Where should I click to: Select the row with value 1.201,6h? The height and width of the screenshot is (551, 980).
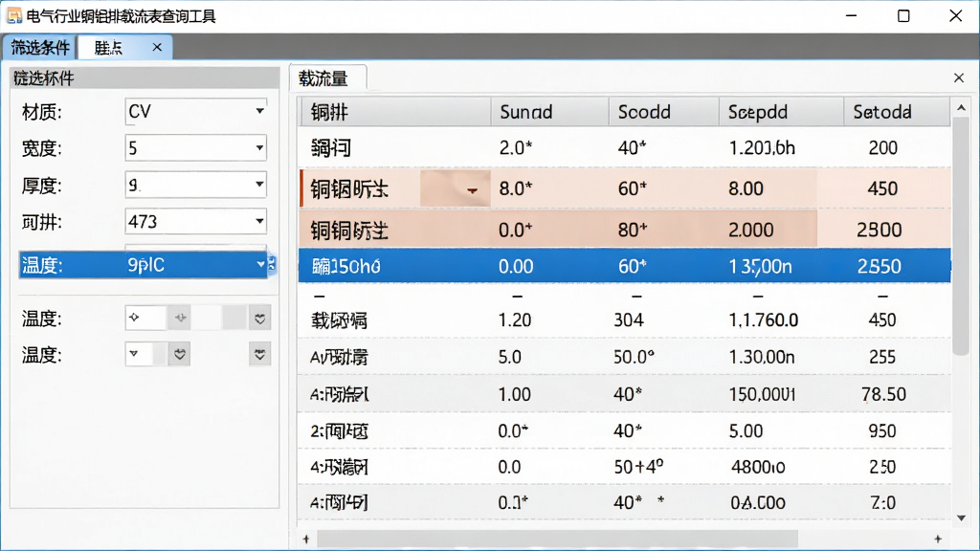tap(624, 148)
